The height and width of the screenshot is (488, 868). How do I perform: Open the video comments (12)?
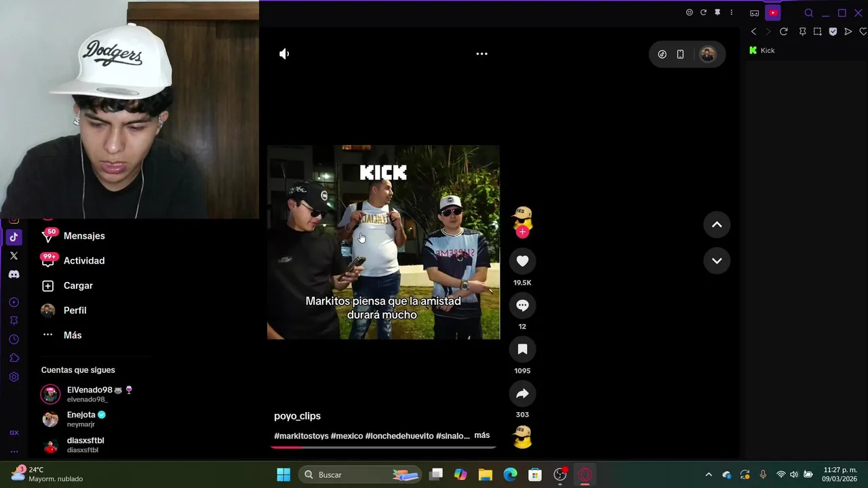(x=522, y=305)
